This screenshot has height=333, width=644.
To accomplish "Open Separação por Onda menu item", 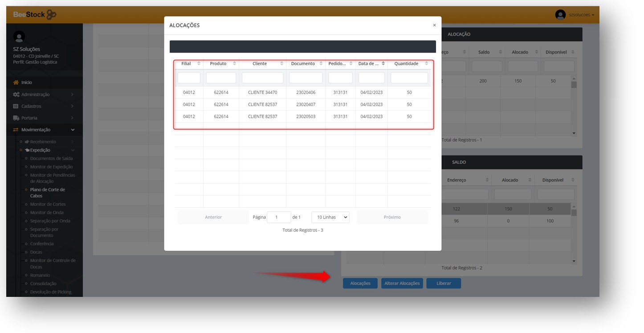I will click(50, 221).
